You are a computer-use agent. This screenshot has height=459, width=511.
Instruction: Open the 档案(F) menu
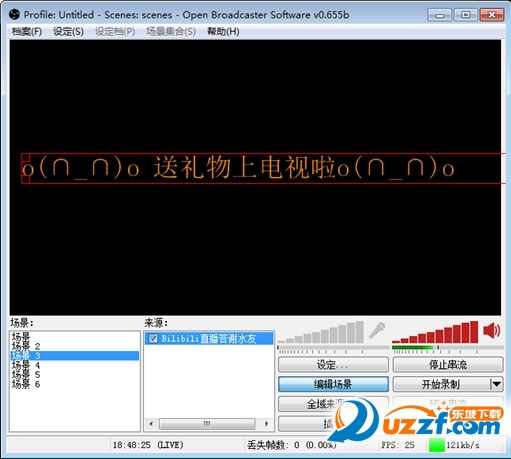(x=27, y=32)
